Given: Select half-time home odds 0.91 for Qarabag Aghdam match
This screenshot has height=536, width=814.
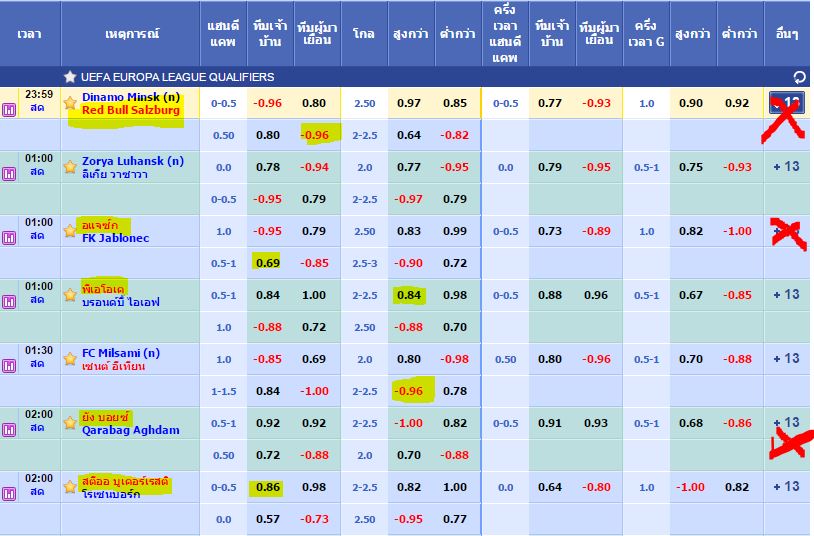Looking at the screenshot, I should (x=550, y=423).
